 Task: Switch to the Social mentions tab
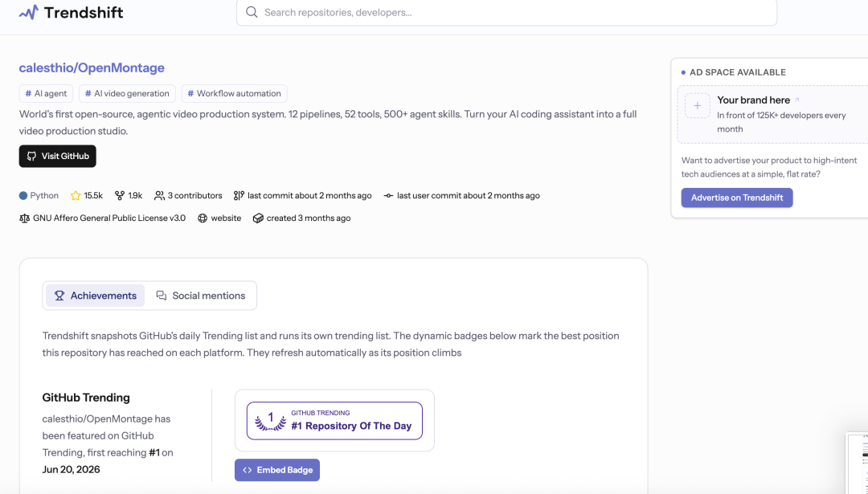(x=200, y=296)
